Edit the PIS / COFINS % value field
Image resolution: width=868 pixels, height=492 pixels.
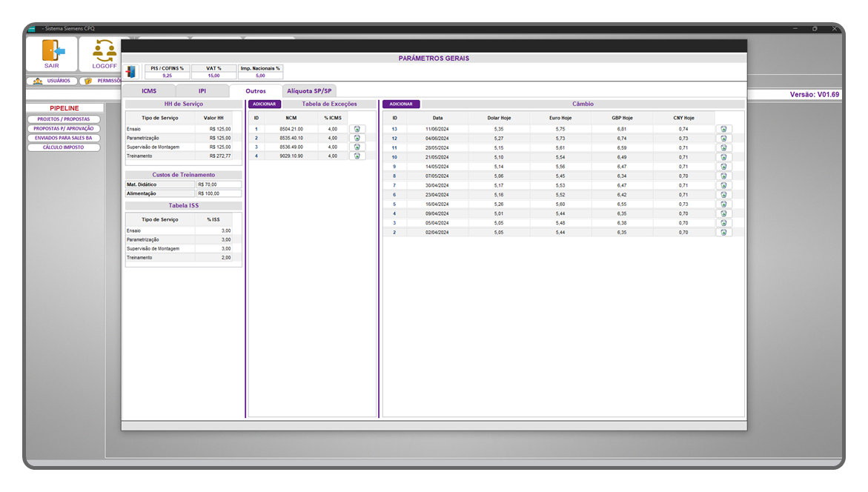168,76
